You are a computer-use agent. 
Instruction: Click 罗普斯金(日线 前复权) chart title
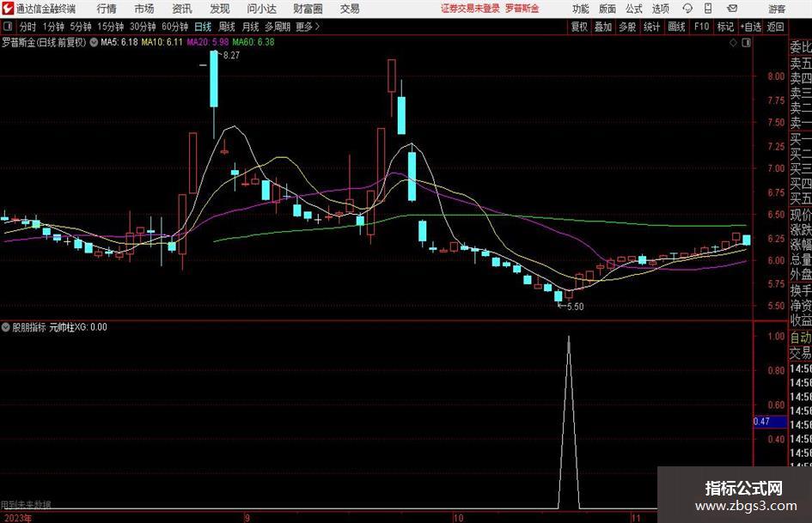coord(44,42)
